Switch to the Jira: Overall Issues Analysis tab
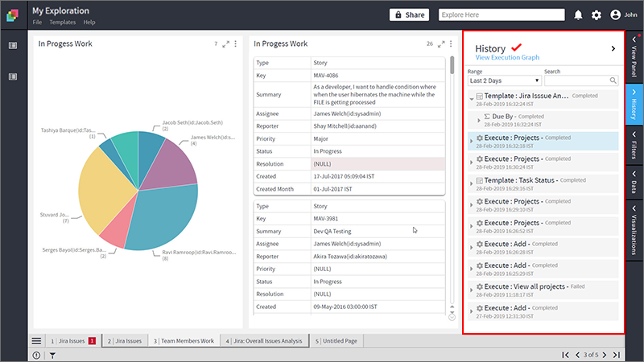The width and height of the screenshot is (644, 362). click(x=265, y=340)
